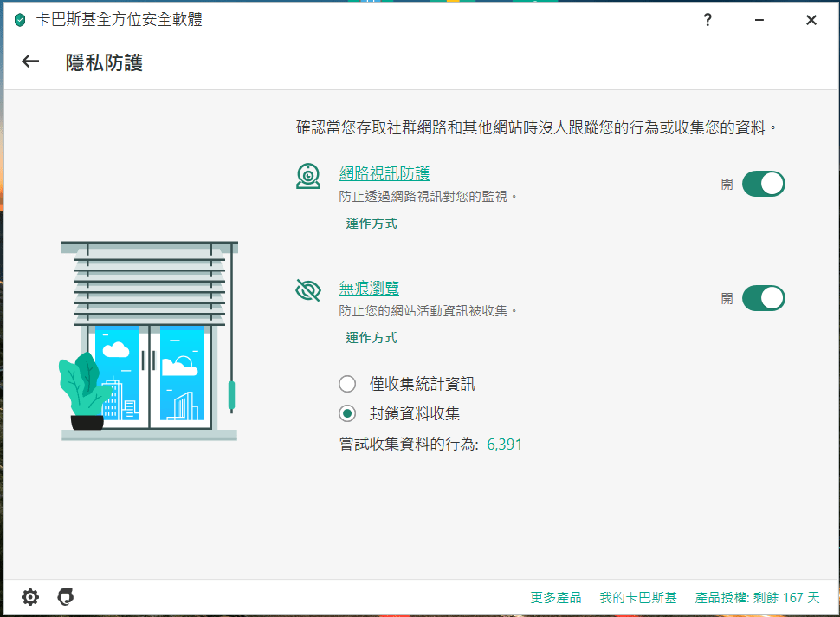Image resolution: width=840 pixels, height=617 pixels.
Task: Open the 網路視訊防護 settings link
Action: coord(384,173)
